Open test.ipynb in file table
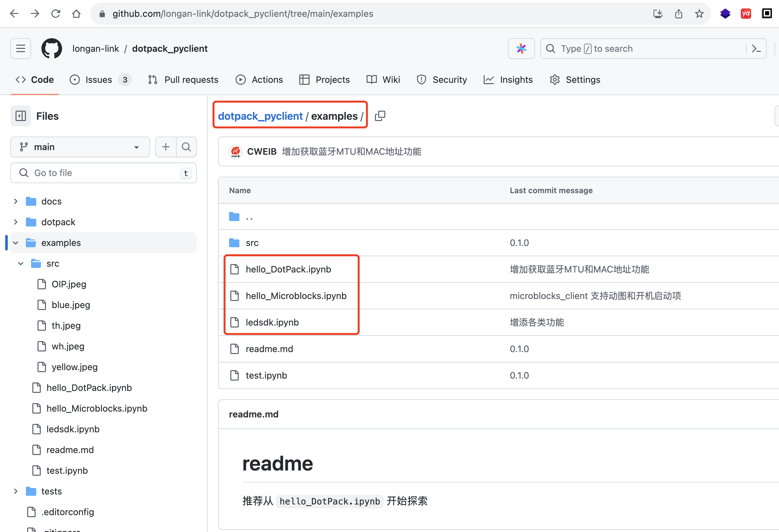This screenshot has height=532, width=779. 267,375
